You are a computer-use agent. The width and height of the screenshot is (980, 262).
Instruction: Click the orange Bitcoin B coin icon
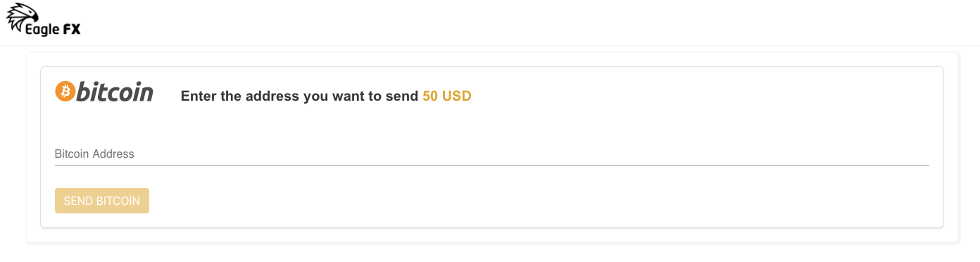(x=65, y=92)
